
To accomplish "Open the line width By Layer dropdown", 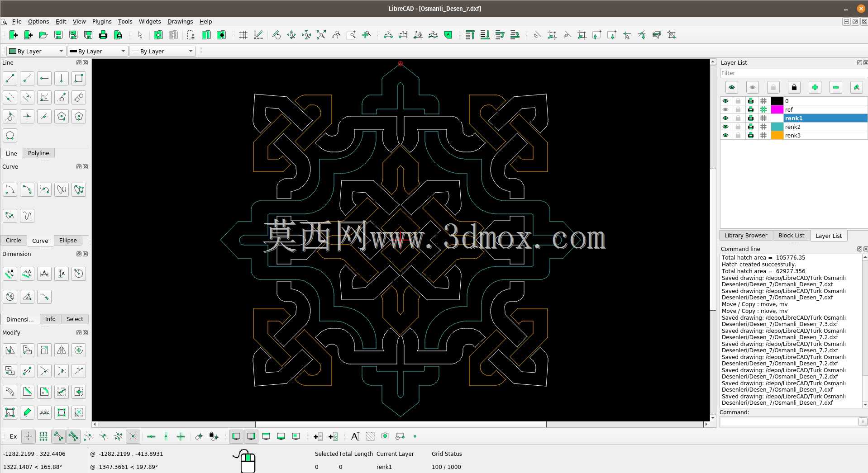I will click(x=97, y=51).
